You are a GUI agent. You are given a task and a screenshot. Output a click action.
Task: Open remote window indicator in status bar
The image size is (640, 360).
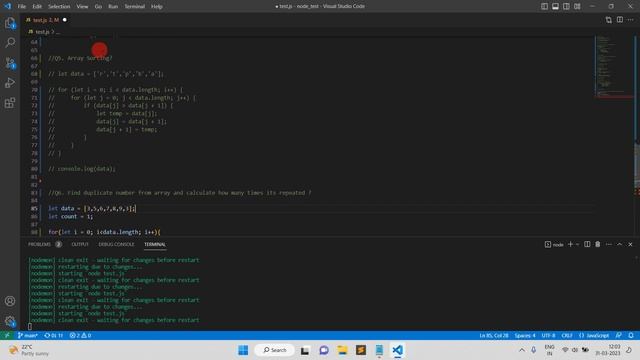7,336
